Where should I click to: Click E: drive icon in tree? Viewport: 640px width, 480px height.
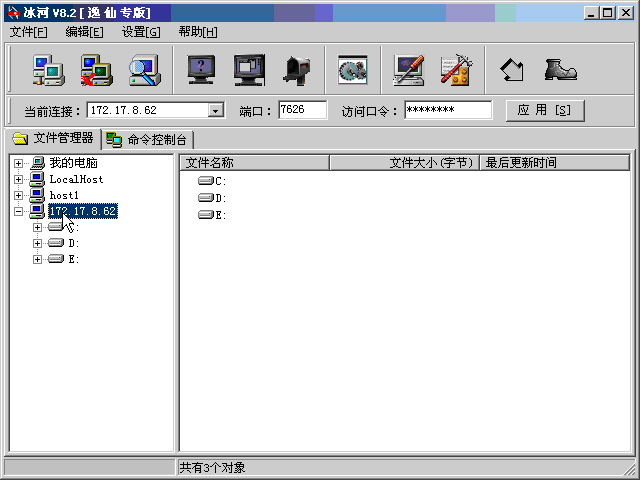pos(56,259)
